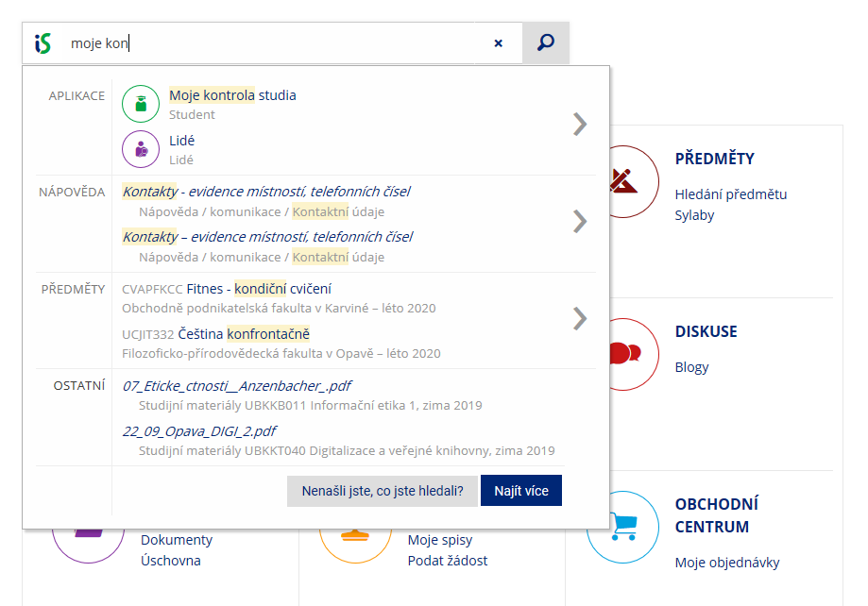Click the blue shopping cart icon
Viewport: 868px width, 606px height.
[622, 527]
